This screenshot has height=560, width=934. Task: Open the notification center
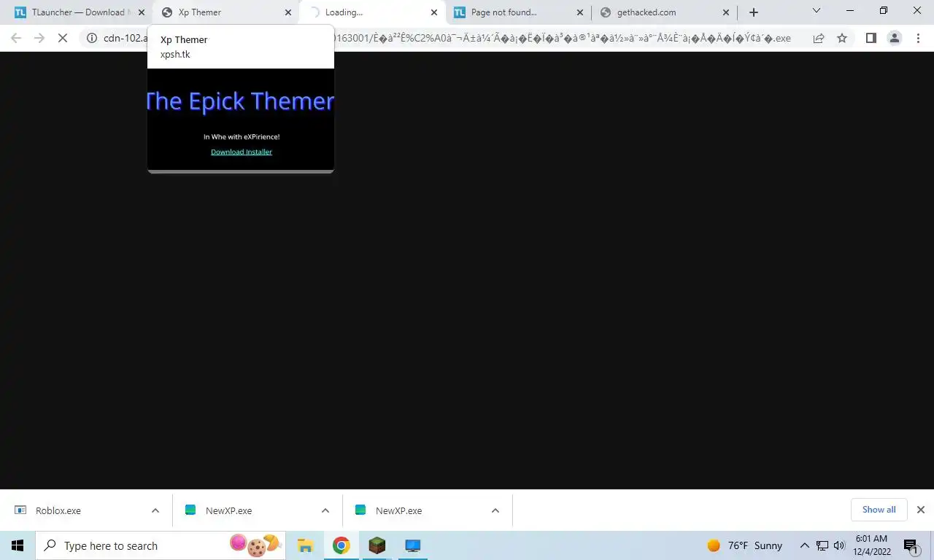point(911,545)
